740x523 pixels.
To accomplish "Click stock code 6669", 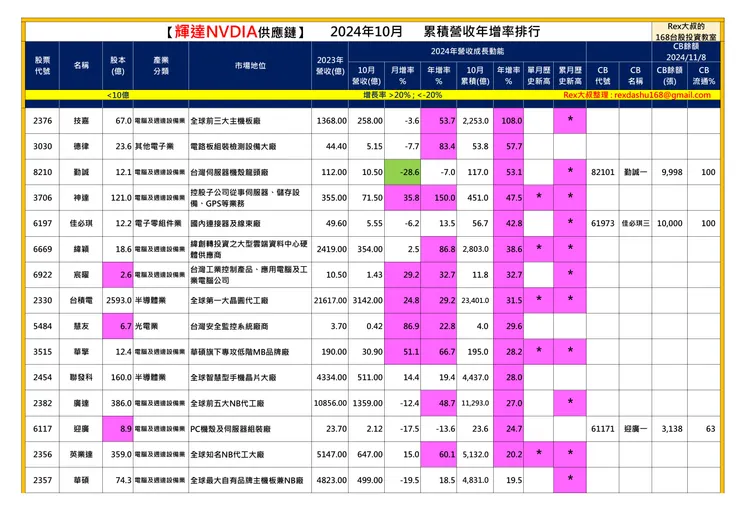I will tap(42, 249).
